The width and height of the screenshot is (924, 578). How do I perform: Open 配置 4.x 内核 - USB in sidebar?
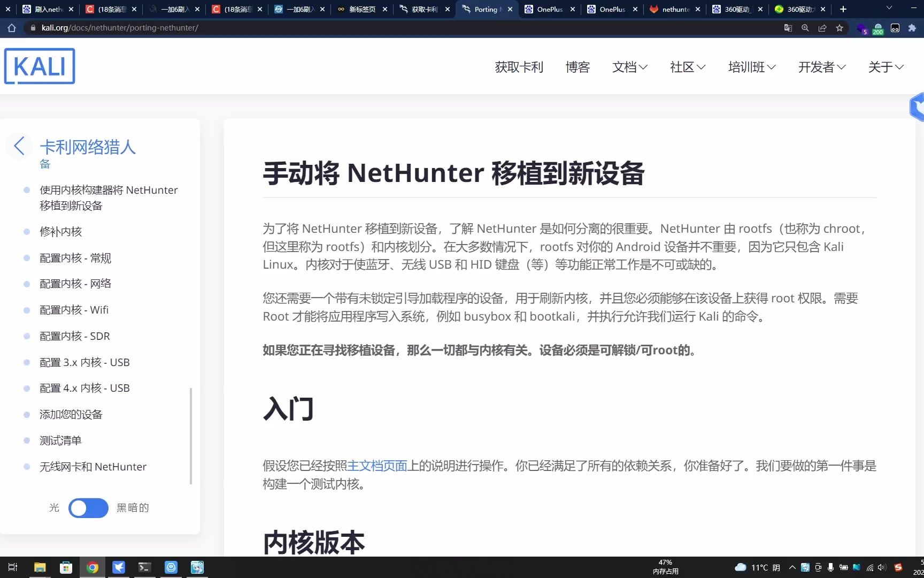click(x=84, y=388)
